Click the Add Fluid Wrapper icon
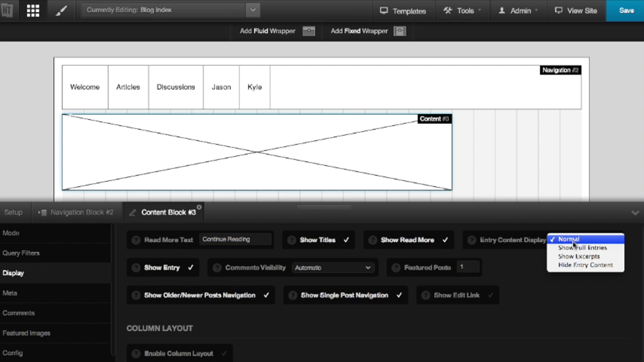 click(309, 31)
